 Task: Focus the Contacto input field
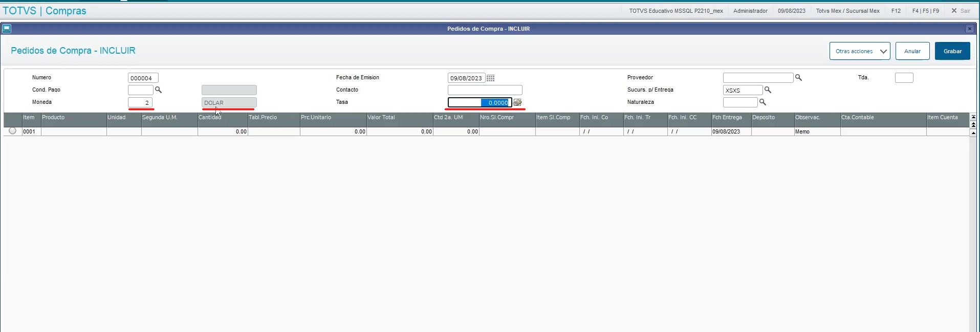point(485,90)
